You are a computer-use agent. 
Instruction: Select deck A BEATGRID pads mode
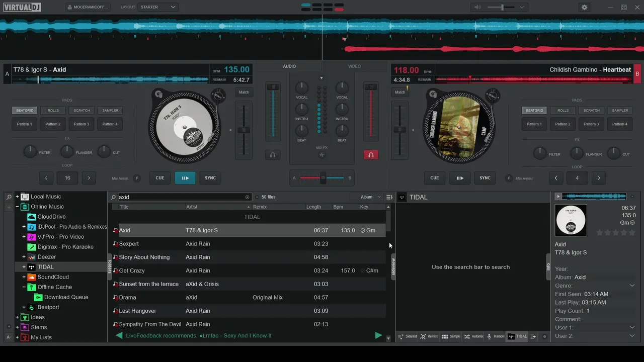click(x=25, y=111)
